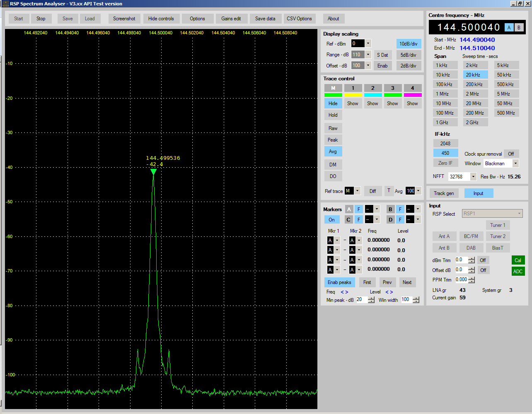
Task: Adjust the Win width stepper
Action: 416,300
